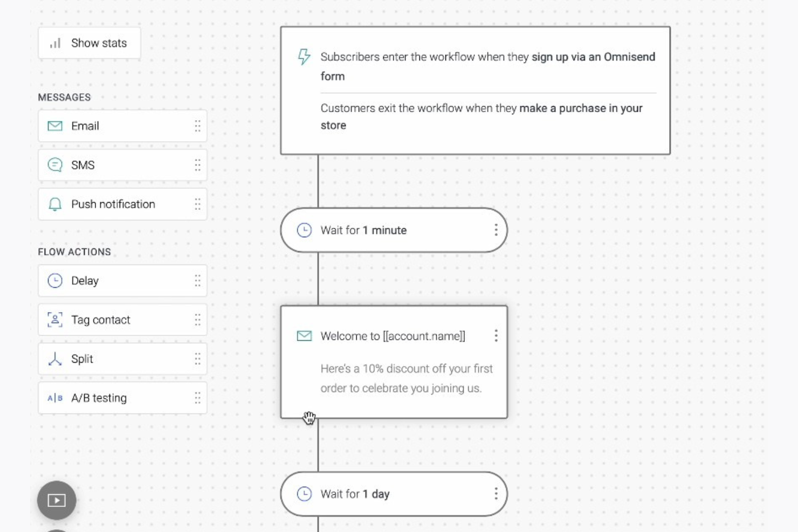Click the envelope icon on the welcome email node
798x532 pixels.
tap(304, 335)
